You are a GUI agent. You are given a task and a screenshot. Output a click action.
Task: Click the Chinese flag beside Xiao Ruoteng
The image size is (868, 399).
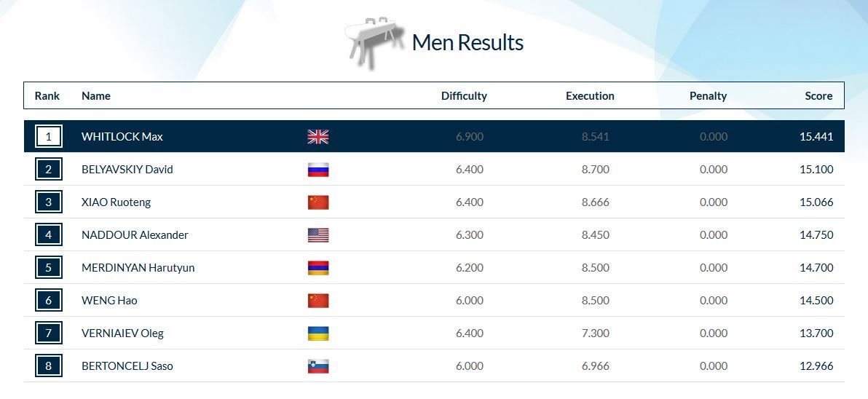(x=318, y=202)
